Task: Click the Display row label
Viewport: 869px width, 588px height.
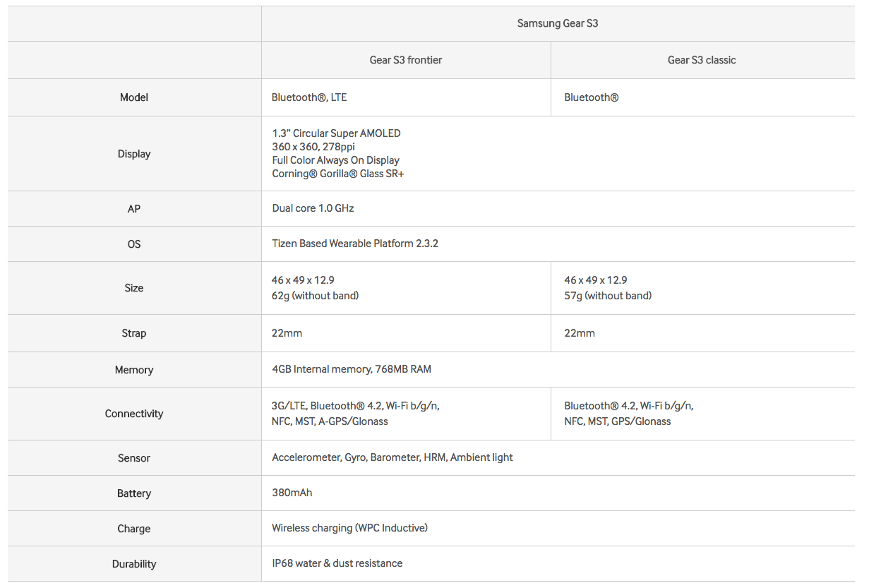Action: [134, 154]
